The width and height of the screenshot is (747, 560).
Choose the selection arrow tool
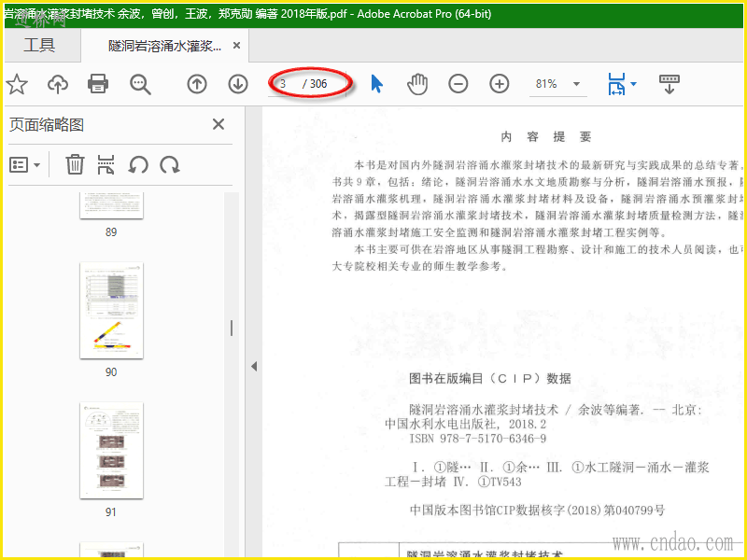pyautogui.click(x=376, y=84)
